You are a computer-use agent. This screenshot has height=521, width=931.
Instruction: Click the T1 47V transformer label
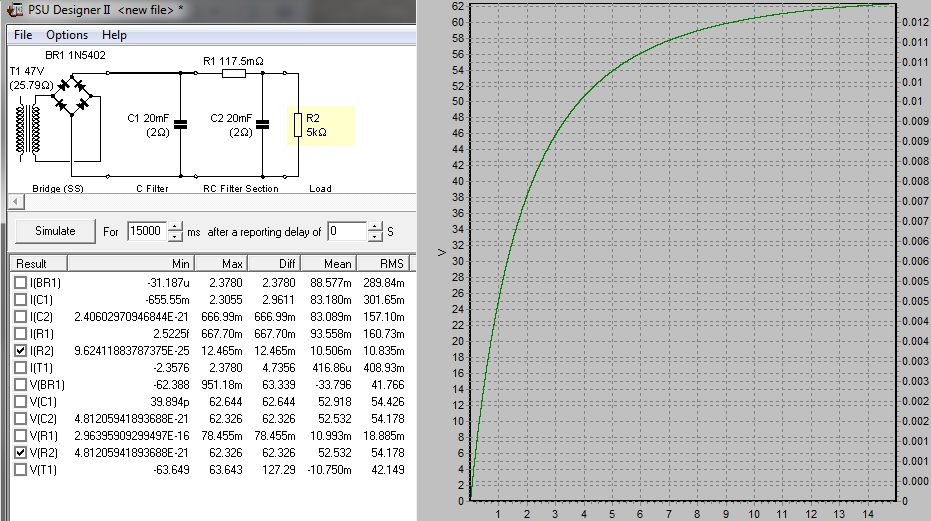pyautogui.click(x=27, y=71)
